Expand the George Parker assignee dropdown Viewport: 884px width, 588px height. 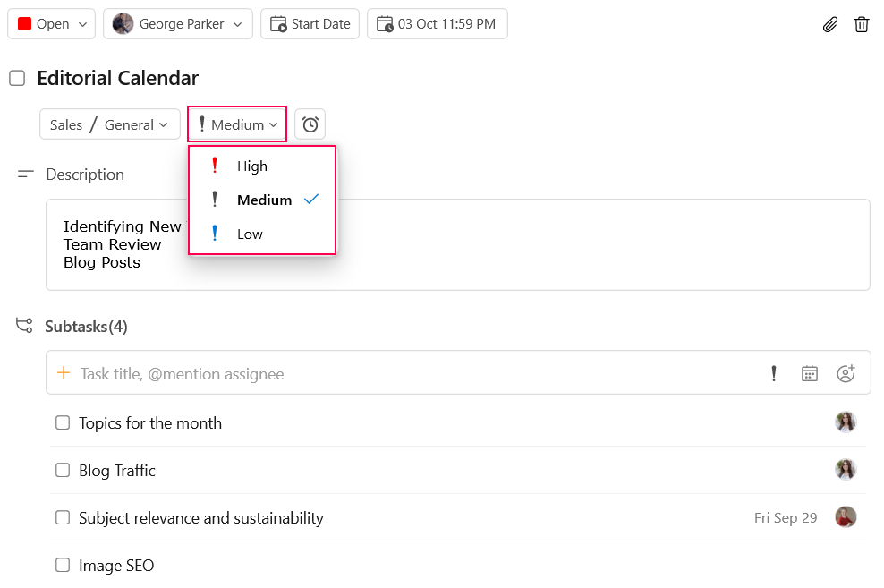[x=177, y=23]
